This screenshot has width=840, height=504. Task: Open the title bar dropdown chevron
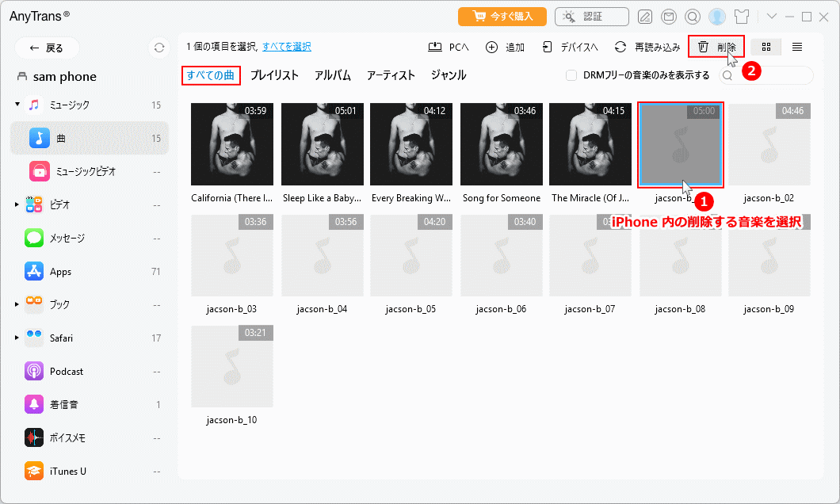click(x=771, y=17)
